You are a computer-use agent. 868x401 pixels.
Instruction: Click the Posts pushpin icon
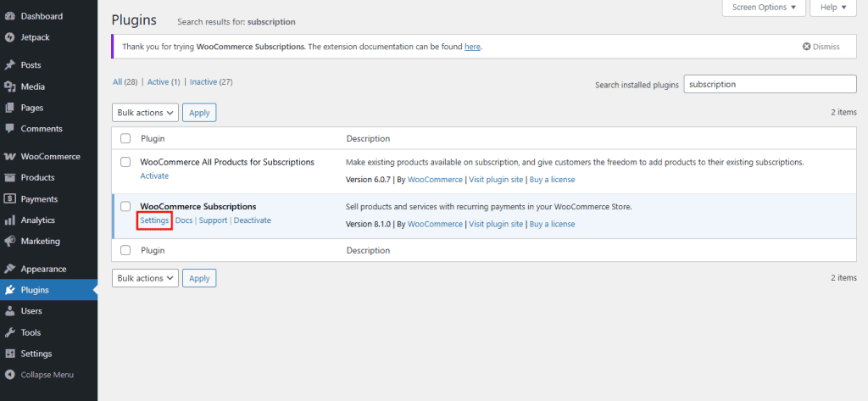point(9,64)
